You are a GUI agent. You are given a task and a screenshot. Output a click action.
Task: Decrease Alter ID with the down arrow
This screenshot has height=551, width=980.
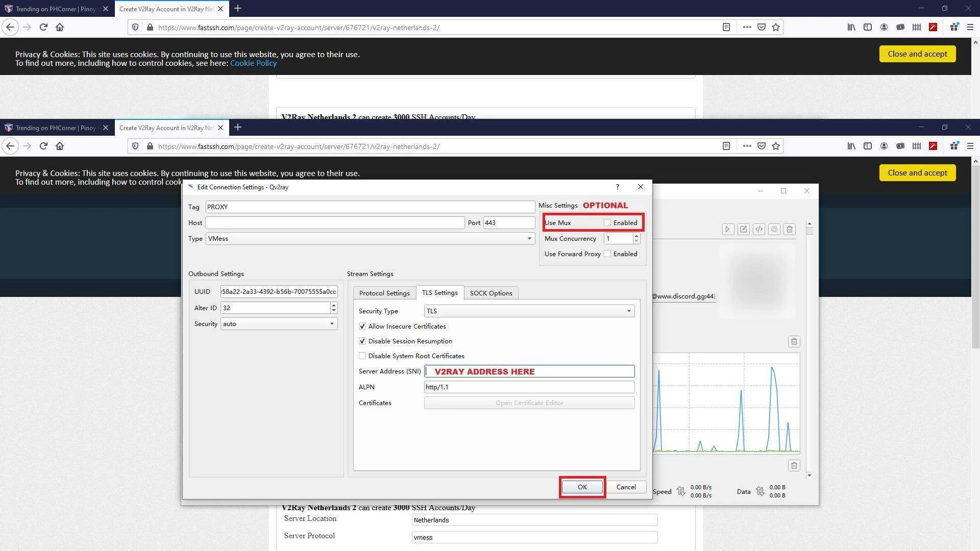point(334,311)
